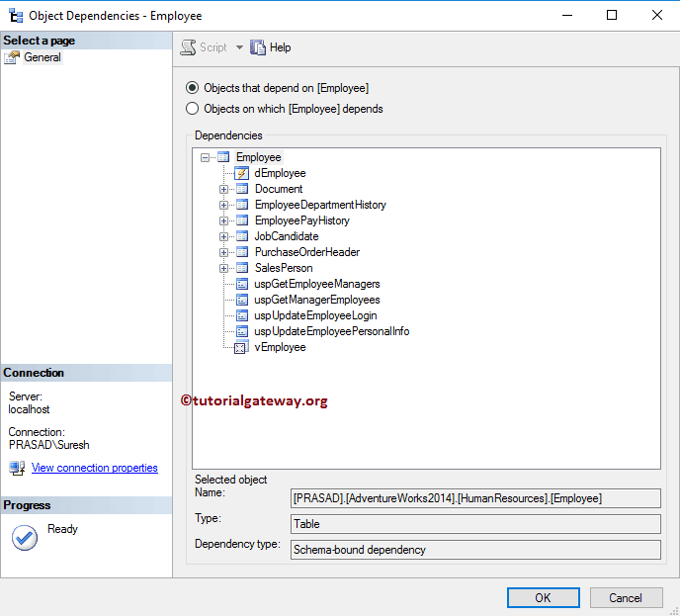Image resolution: width=680 pixels, height=616 pixels.
Task: Expand the SalesPerson node
Action: pos(223,268)
